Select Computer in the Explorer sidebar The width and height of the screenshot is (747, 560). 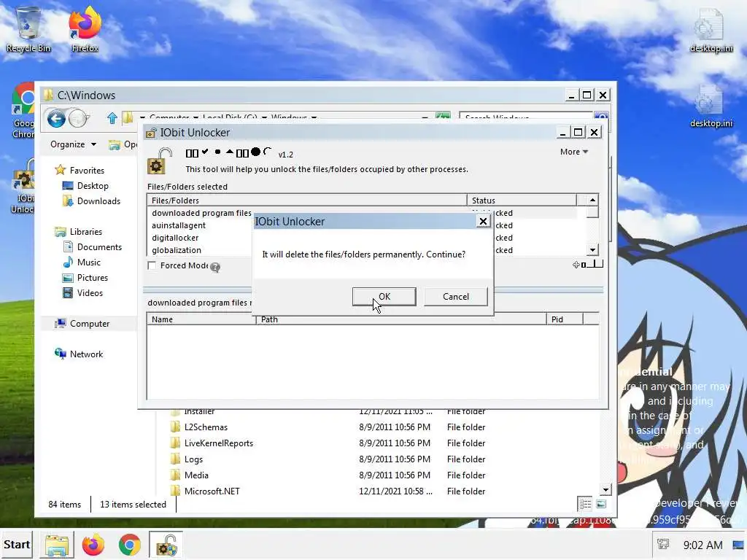(90, 324)
